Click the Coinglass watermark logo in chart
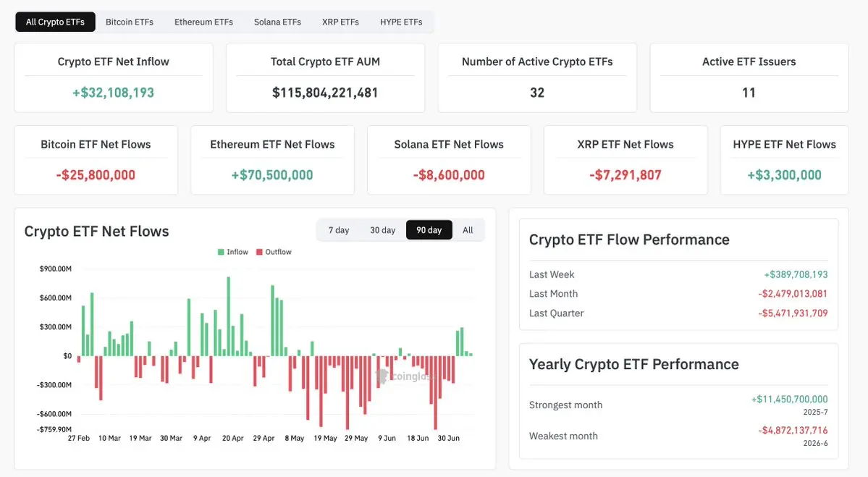This screenshot has width=868, height=477. pos(382,376)
